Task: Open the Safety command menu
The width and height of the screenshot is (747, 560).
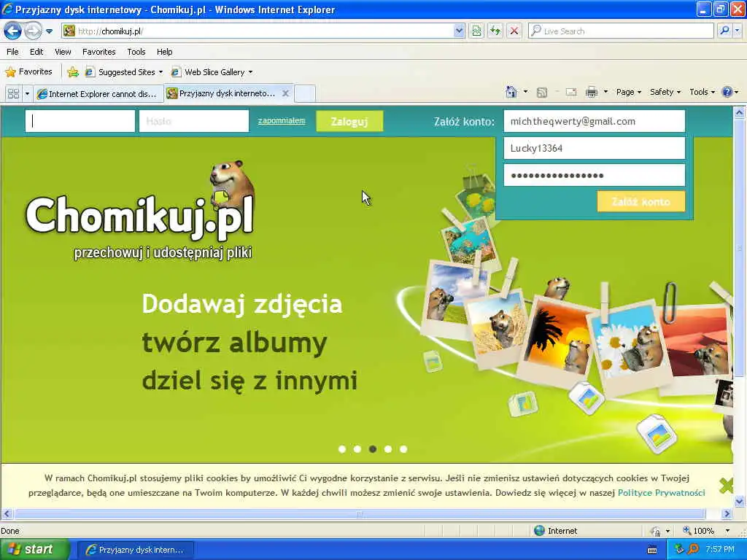Action: [x=665, y=92]
